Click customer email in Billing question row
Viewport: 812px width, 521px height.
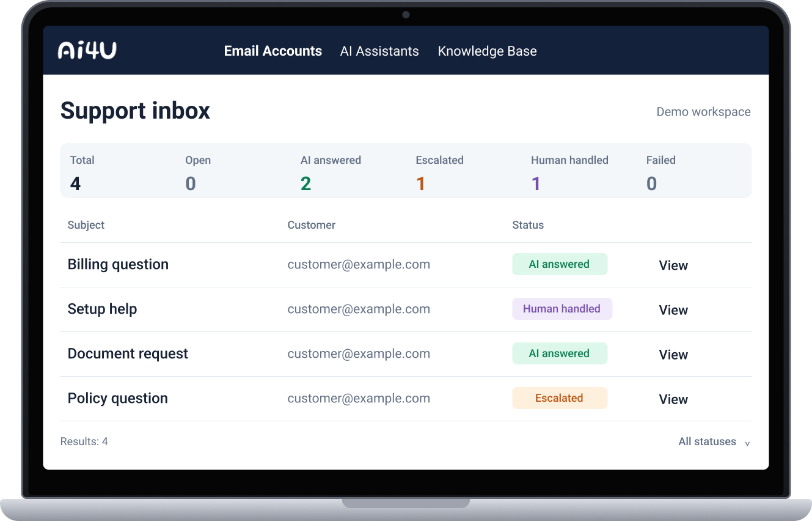359,264
